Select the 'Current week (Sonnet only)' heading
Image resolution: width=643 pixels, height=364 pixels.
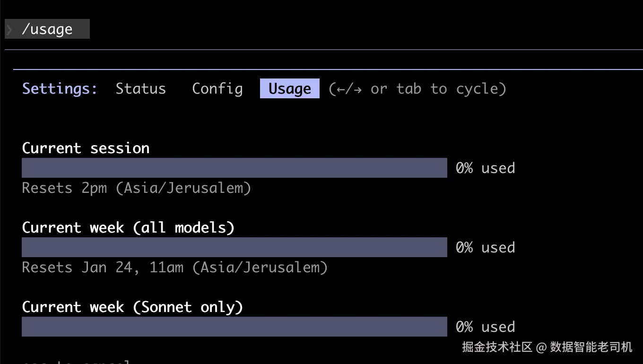click(x=132, y=307)
